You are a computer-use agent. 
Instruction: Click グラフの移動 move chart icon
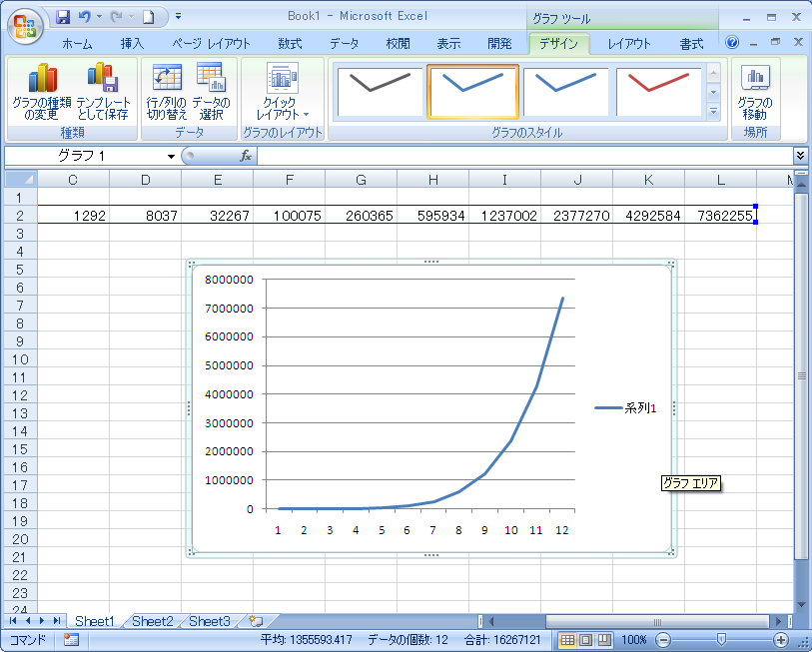(x=755, y=78)
